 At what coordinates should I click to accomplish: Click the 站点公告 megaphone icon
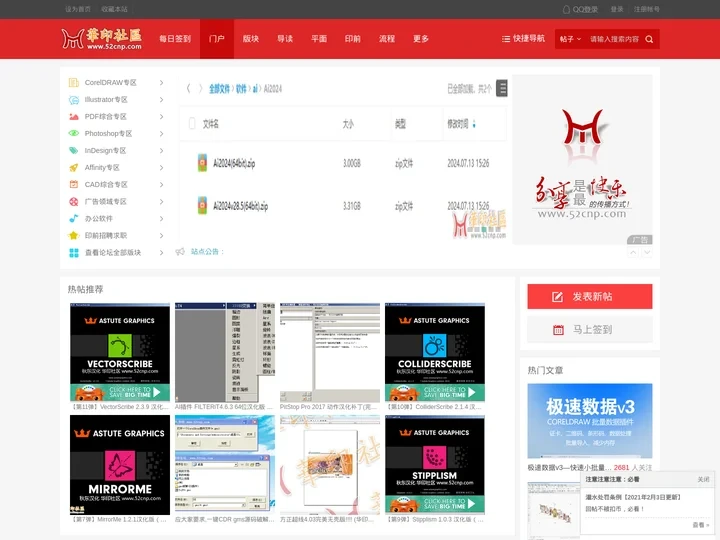click(x=180, y=252)
